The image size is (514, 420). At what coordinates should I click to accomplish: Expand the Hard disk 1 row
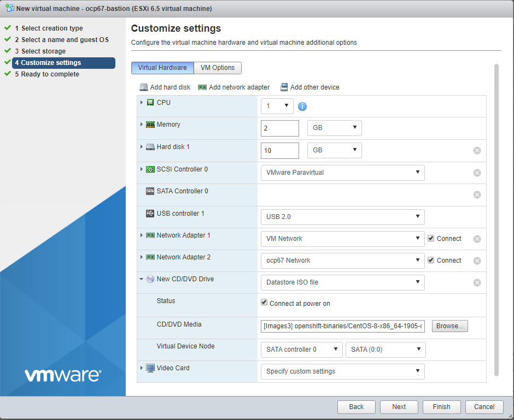pyautogui.click(x=141, y=147)
